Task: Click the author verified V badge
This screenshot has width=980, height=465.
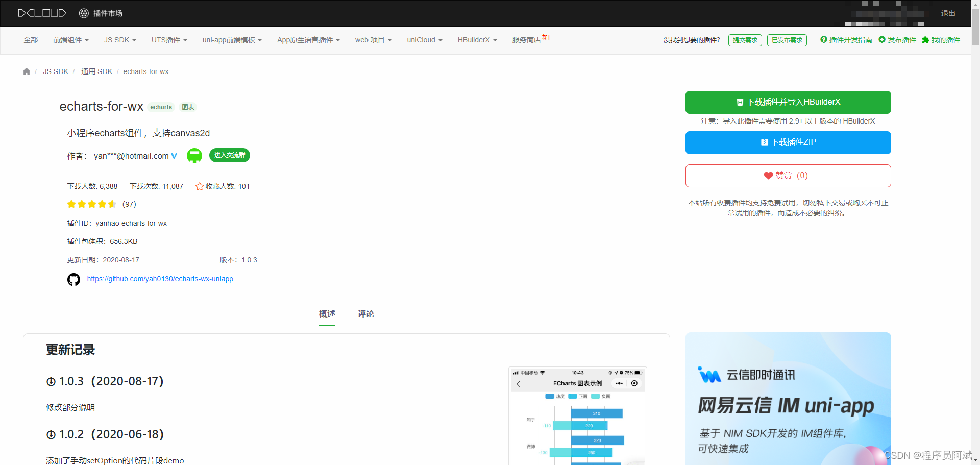Action: (174, 156)
